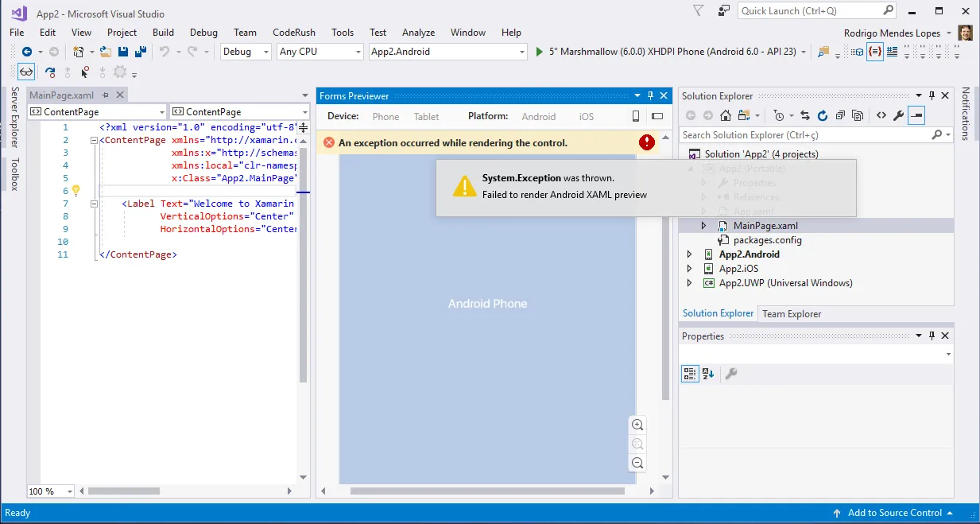The width and height of the screenshot is (980, 524).
Task: Click the Show All Files icon
Action: click(x=858, y=115)
